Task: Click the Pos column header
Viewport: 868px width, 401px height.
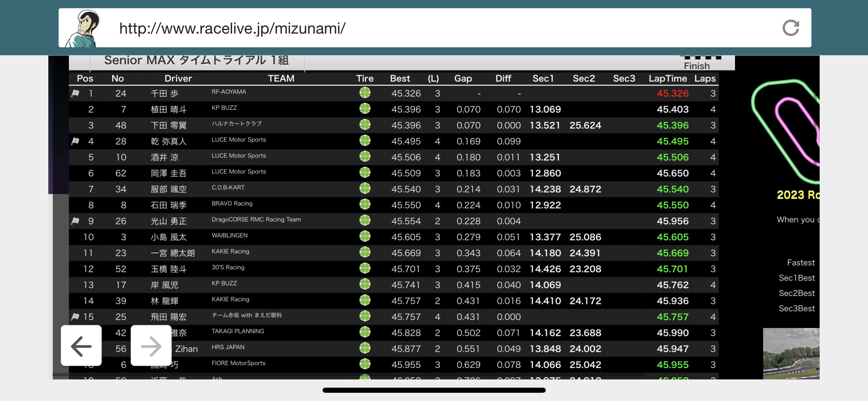Action: (85, 78)
